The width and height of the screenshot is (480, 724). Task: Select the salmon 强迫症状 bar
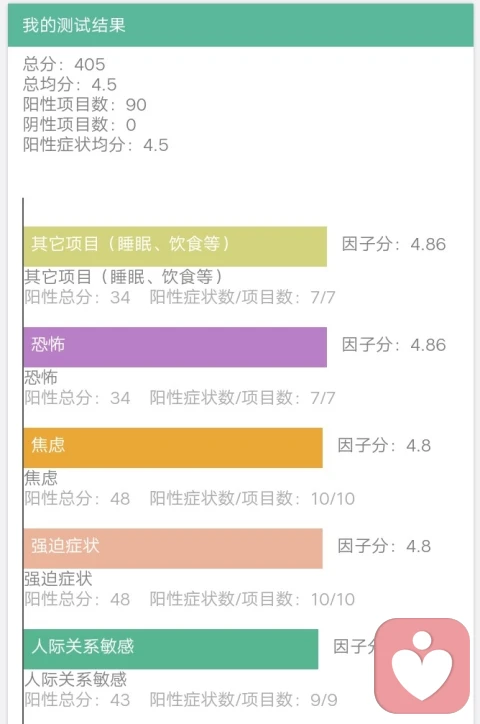point(173,549)
